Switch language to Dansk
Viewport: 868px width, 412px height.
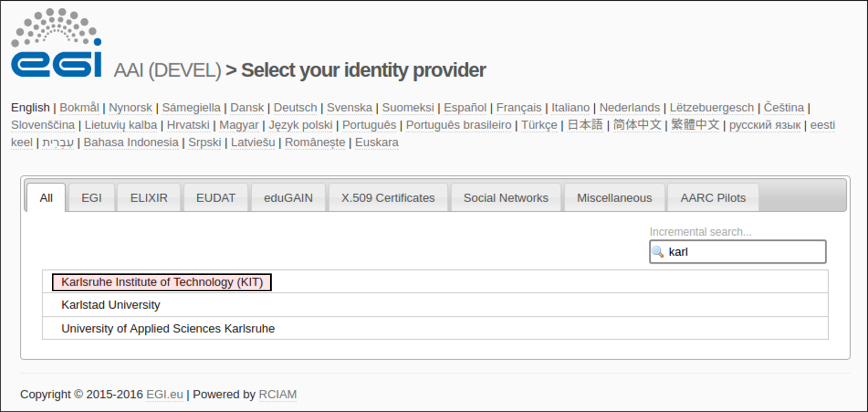pos(247,108)
